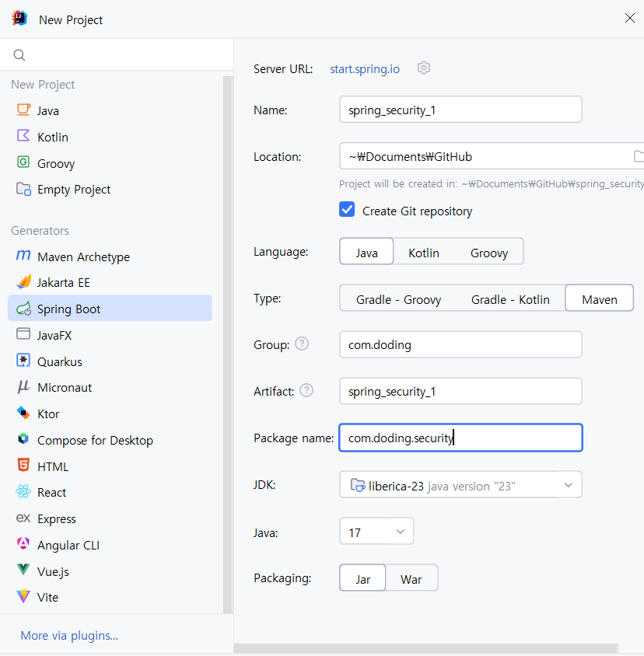Browse location with folder icon

point(638,156)
